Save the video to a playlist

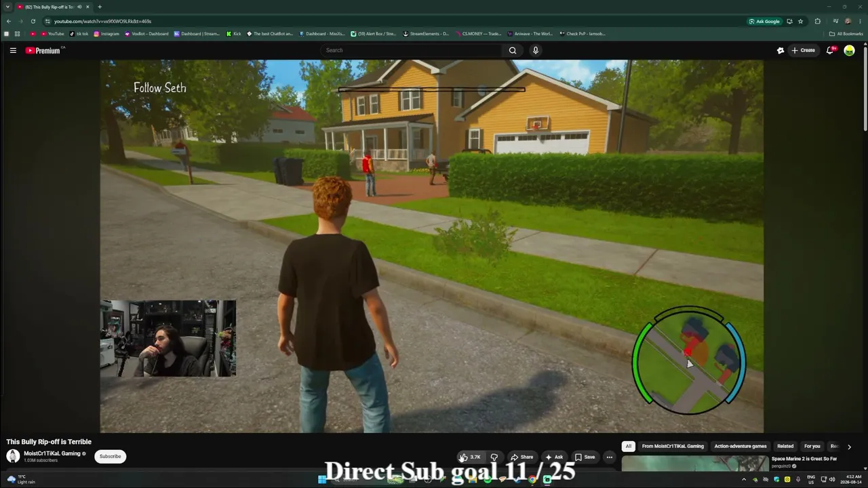tap(585, 457)
